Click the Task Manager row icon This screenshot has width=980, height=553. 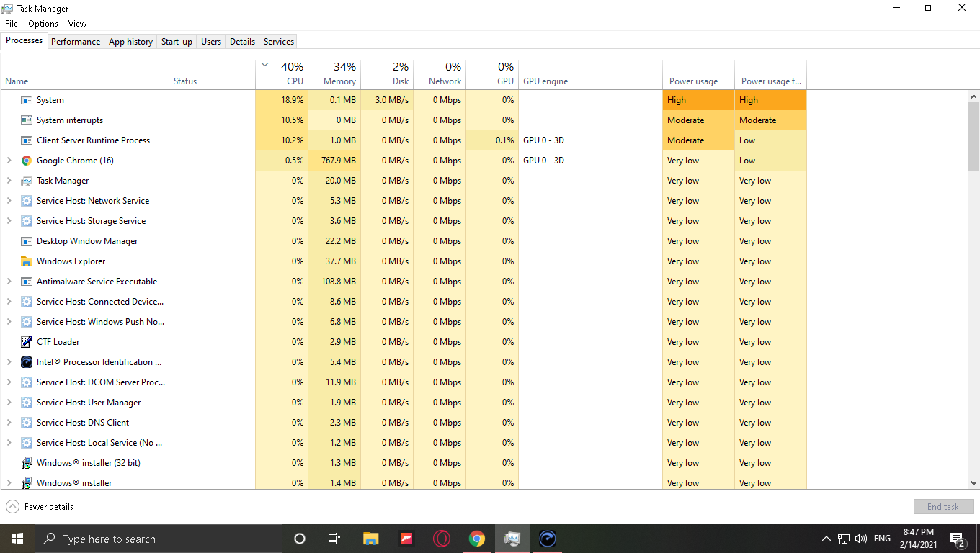click(27, 181)
